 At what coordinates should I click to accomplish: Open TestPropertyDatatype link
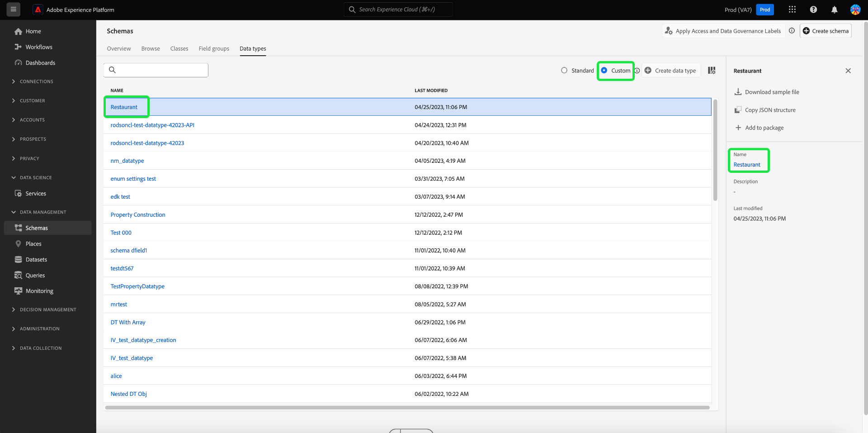coord(137,286)
